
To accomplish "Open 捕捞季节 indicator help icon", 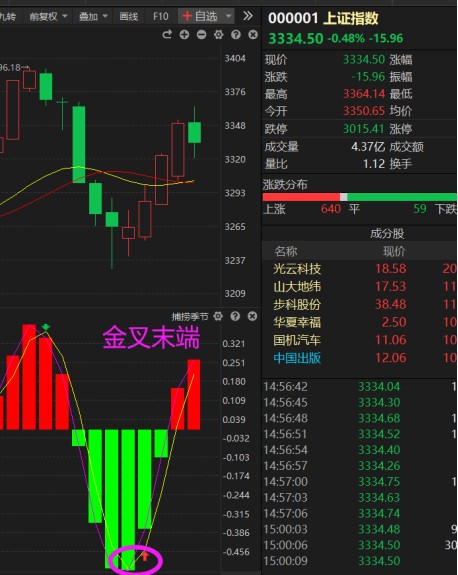I will tap(235, 316).
